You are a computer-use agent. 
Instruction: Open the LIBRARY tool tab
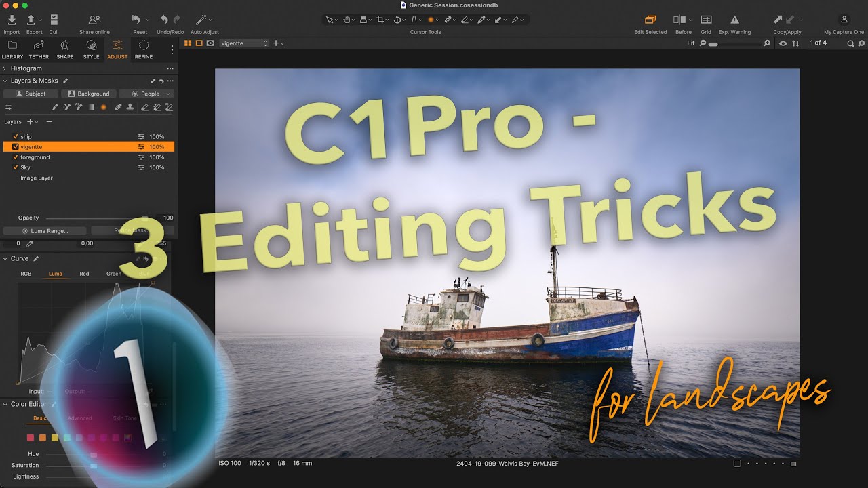[x=12, y=49]
